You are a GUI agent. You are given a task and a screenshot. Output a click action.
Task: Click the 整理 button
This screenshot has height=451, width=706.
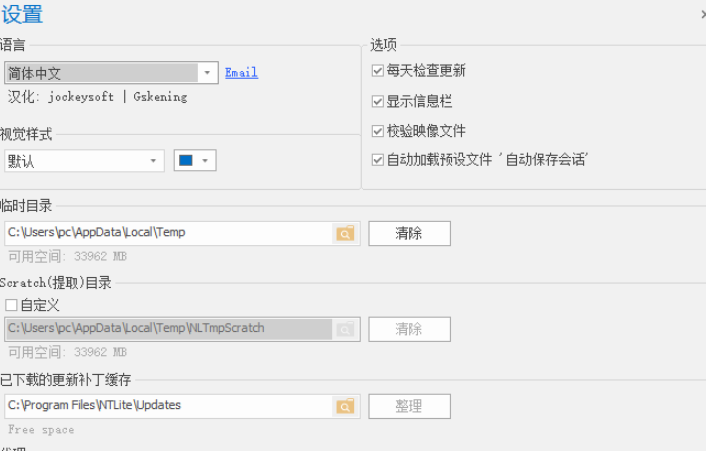point(409,406)
